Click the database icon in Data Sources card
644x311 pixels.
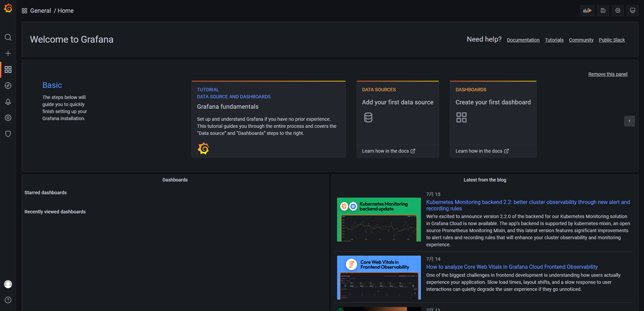368,117
